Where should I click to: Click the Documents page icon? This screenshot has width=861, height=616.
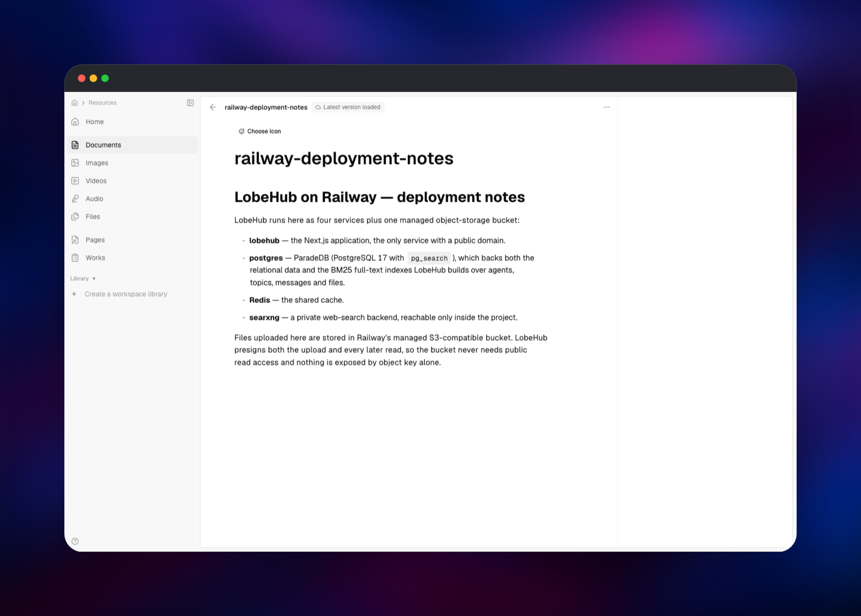point(75,145)
